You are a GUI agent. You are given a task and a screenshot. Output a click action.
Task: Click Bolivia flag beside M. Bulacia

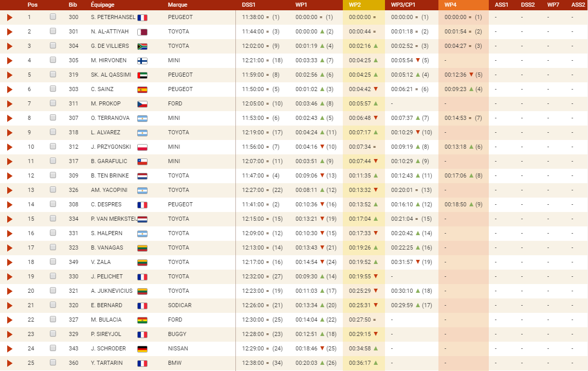click(142, 320)
